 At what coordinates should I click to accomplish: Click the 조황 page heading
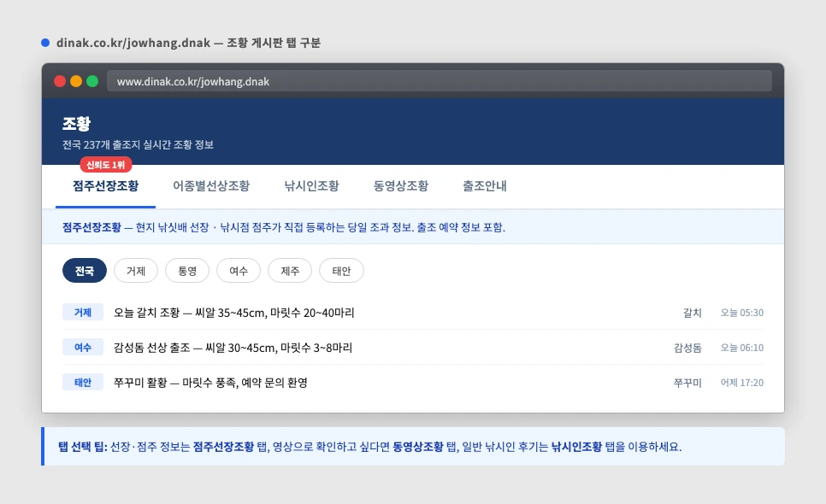(76, 124)
